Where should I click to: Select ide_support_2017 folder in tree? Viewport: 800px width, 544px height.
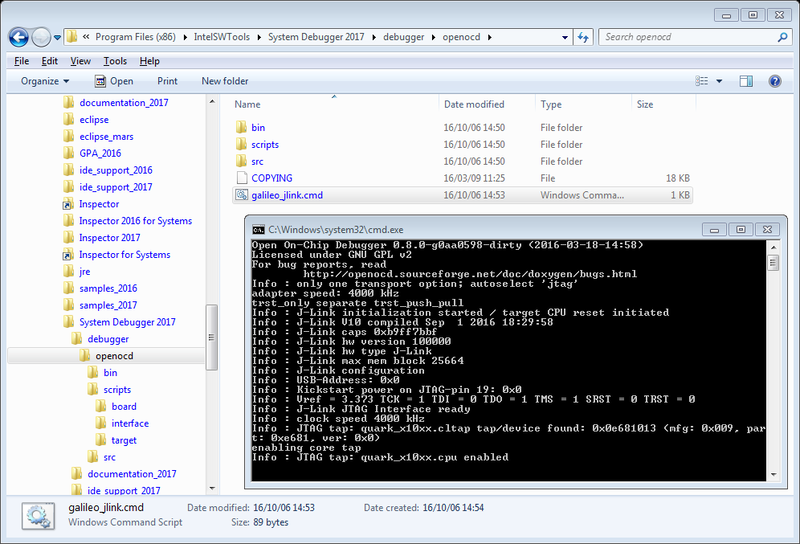tap(115, 187)
